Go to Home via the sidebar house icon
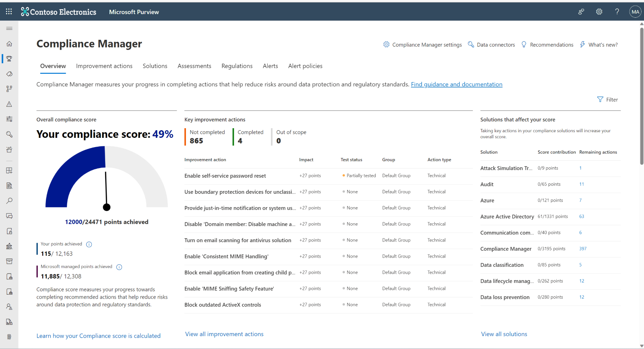This screenshot has height=349, width=644. coord(9,44)
